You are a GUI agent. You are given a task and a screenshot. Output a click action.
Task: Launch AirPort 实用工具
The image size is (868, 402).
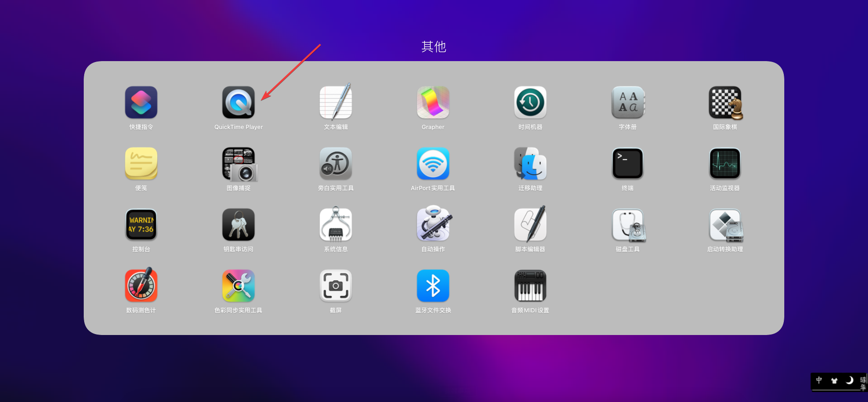[433, 164]
